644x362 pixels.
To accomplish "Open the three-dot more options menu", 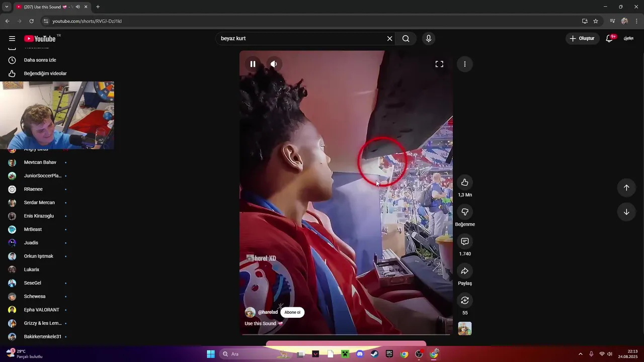I will (x=465, y=64).
